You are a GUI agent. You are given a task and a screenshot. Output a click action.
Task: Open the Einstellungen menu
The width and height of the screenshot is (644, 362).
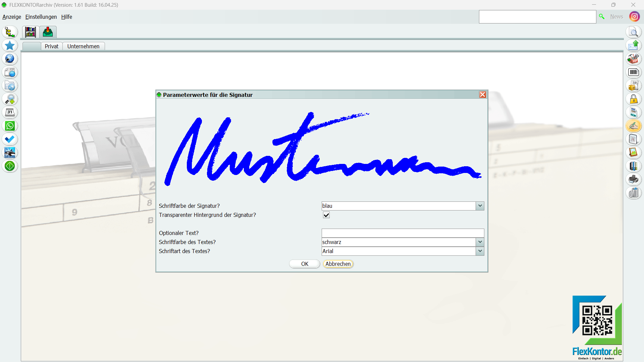coord(41,17)
